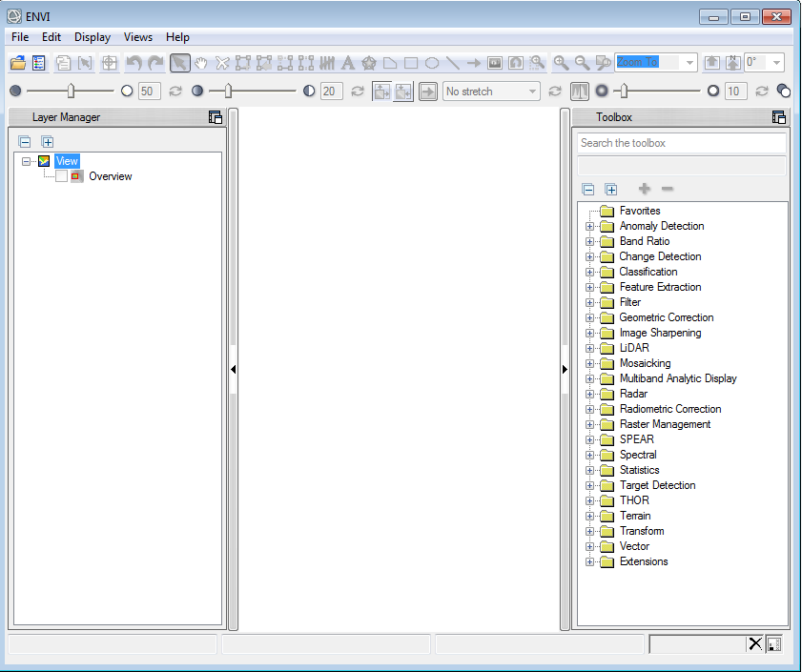Expand the Spectral folder
The image size is (802, 672).
(589, 456)
